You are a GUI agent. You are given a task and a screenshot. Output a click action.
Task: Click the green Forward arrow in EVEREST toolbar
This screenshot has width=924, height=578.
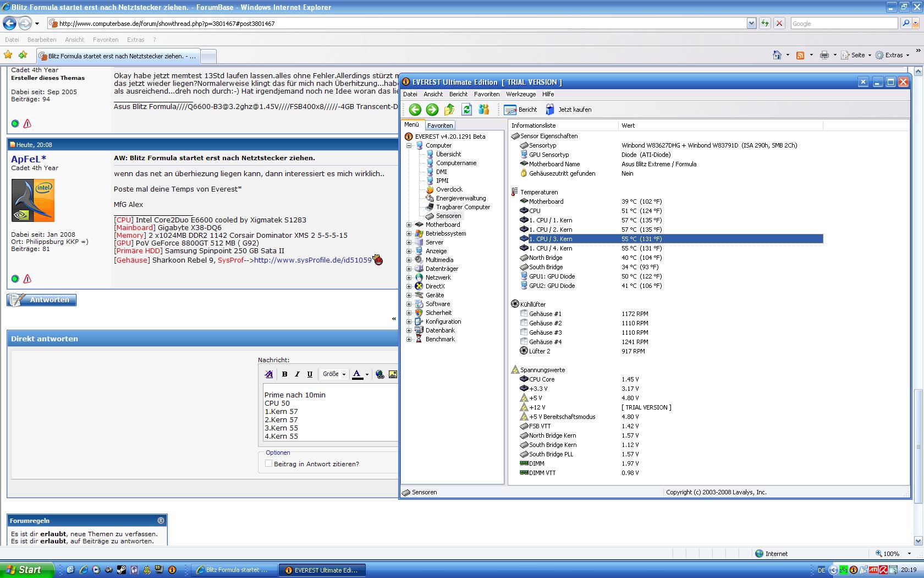tap(432, 110)
